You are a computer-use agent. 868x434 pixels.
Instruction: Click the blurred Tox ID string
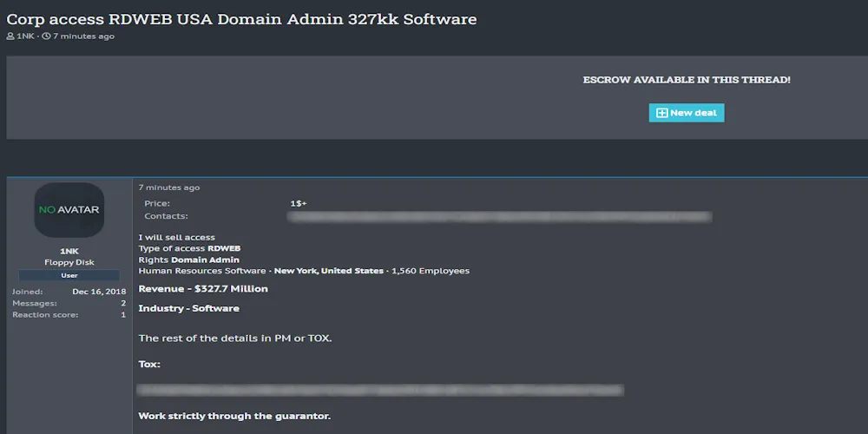[x=380, y=390]
